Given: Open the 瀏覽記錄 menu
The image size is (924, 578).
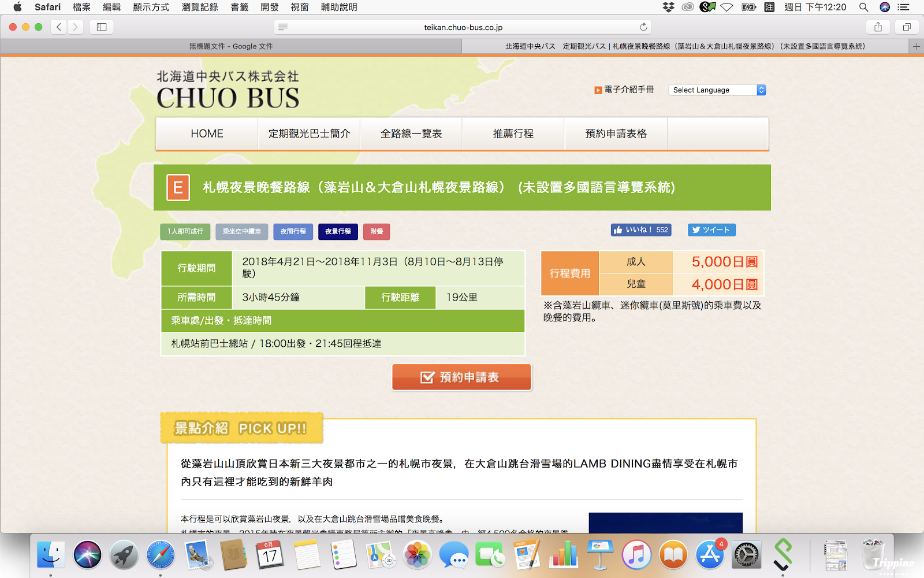Looking at the screenshot, I should [x=200, y=7].
